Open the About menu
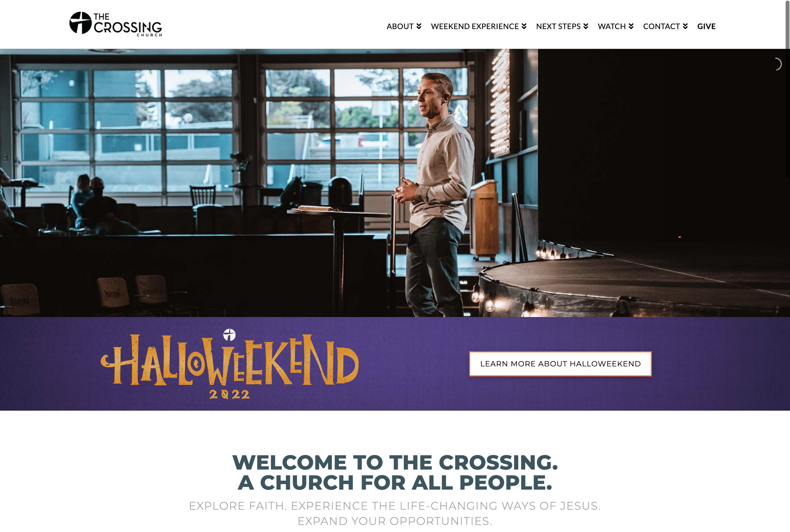Viewport: 790px width, 532px height. point(400,26)
